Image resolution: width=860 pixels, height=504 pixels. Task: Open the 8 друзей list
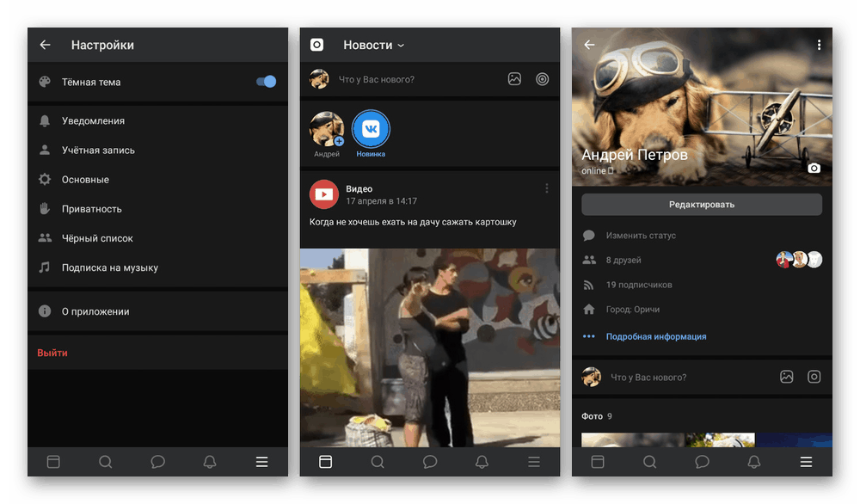coord(623,260)
